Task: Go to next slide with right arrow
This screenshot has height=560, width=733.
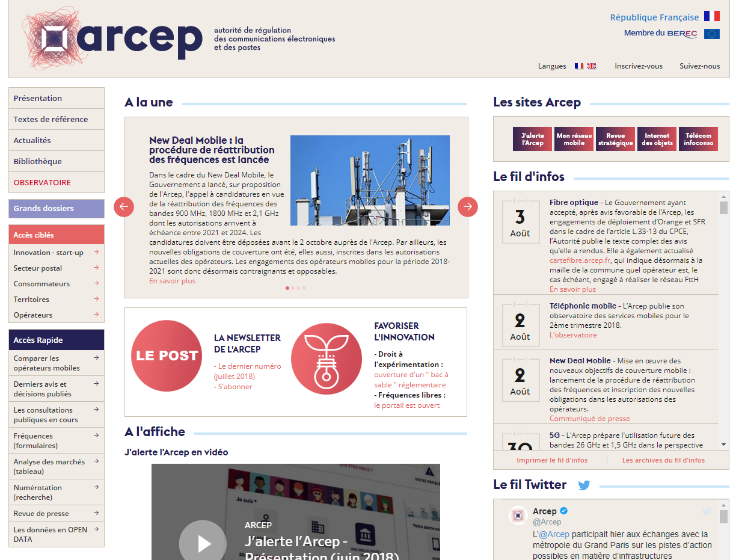Action: pos(468,207)
